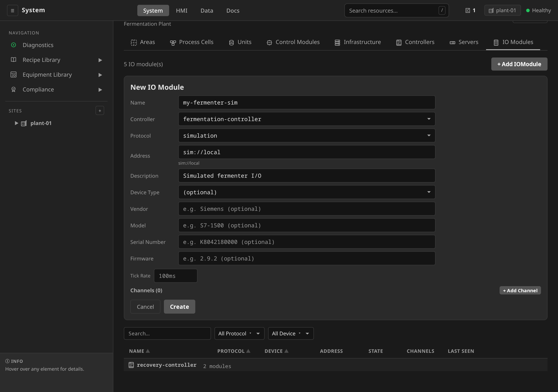Expand Compliance submenu arrow
The width and height of the screenshot is (558, 392).
[x=100, y=90]
